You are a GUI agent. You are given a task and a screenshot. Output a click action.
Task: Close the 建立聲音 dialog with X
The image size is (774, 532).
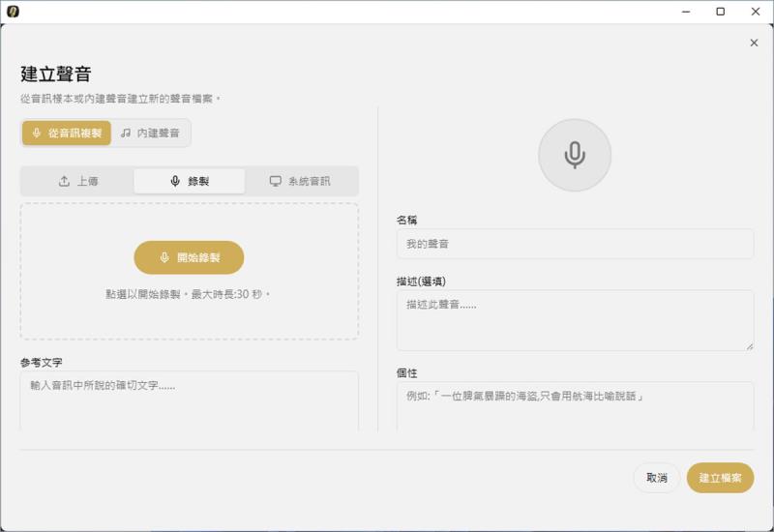tap(754, 43)
